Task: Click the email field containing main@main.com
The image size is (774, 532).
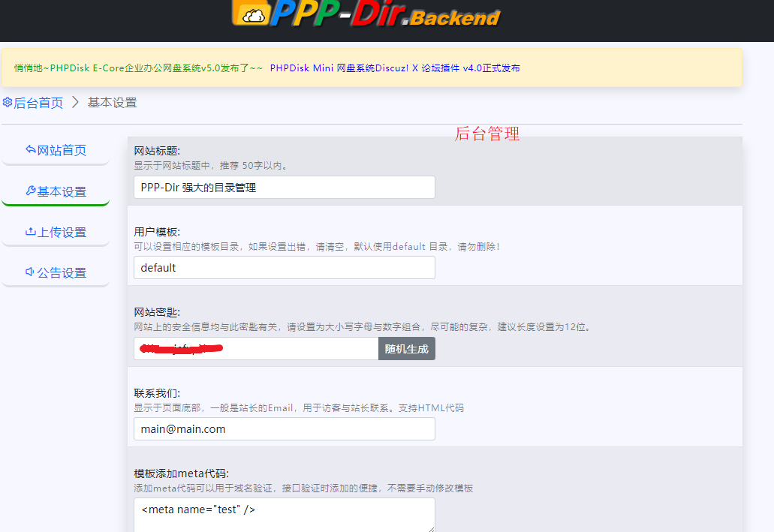Action: point(284,428)
